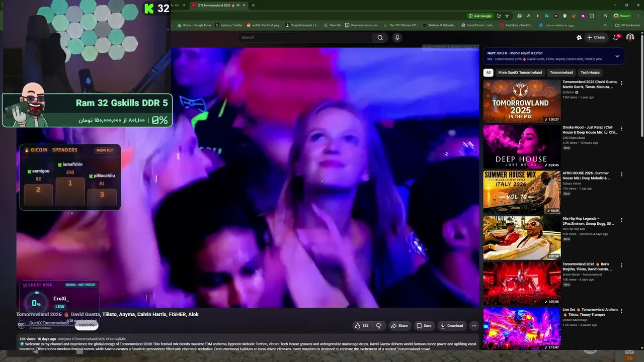
Task: Click the YouTube AI sparkle icon beside Create
Action: pyautogui.click(x=579, y=37)
